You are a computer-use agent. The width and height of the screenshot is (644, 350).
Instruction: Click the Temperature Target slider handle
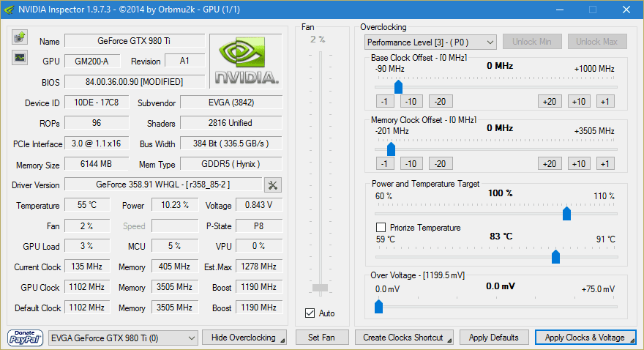555,257
